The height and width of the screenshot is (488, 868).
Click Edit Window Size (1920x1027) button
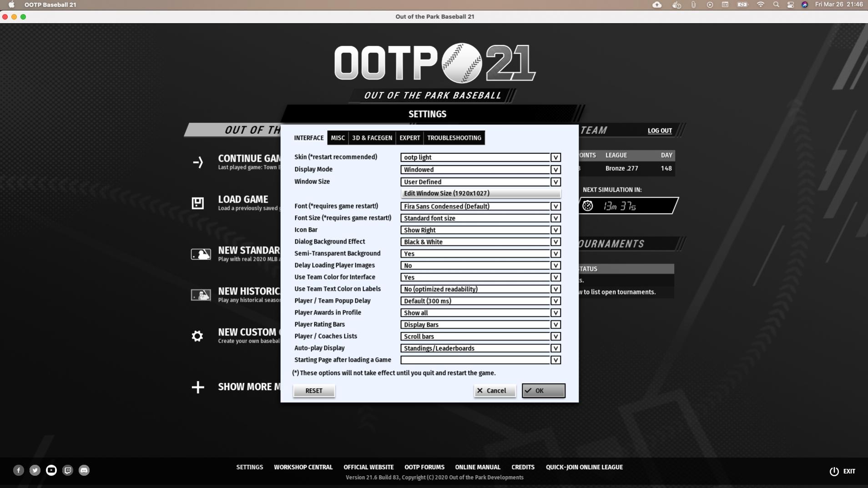point(480,193)
